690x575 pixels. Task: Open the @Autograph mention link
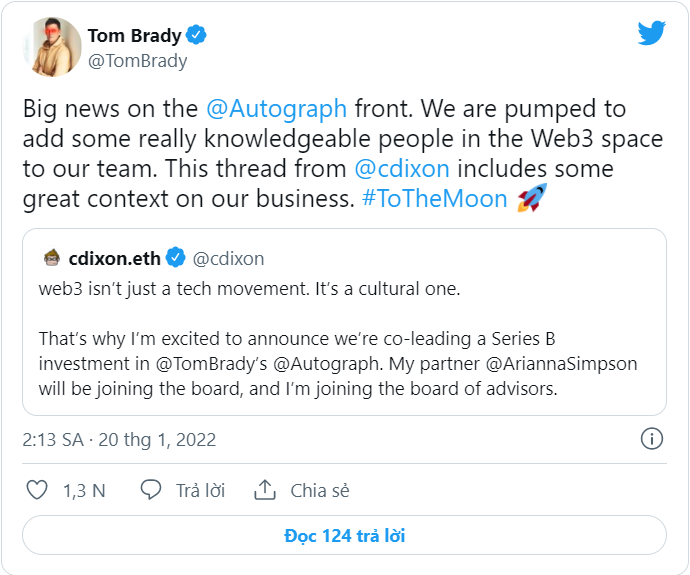click(x=276, y=108)
